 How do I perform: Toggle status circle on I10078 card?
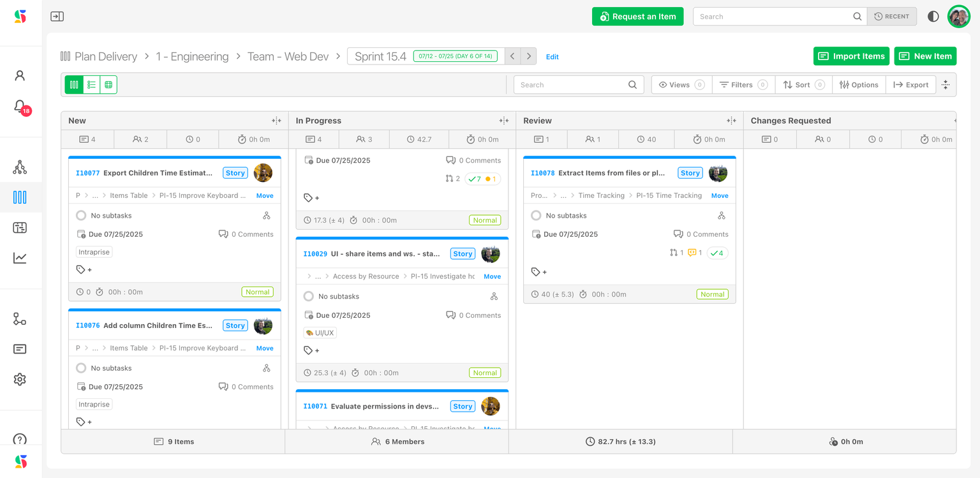536,216
